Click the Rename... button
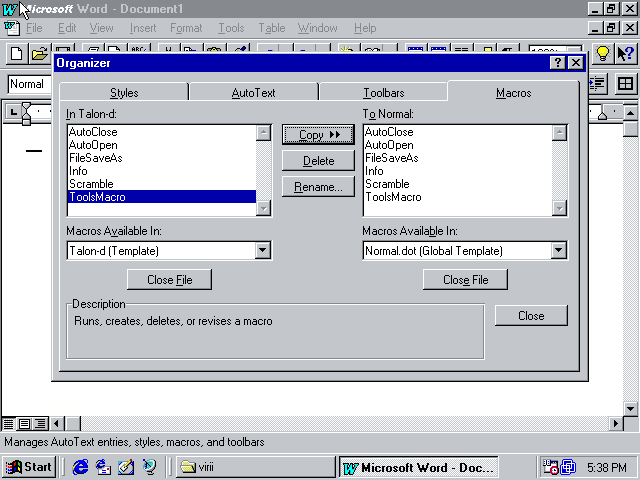640x480 pixels. tap(318, 187)
